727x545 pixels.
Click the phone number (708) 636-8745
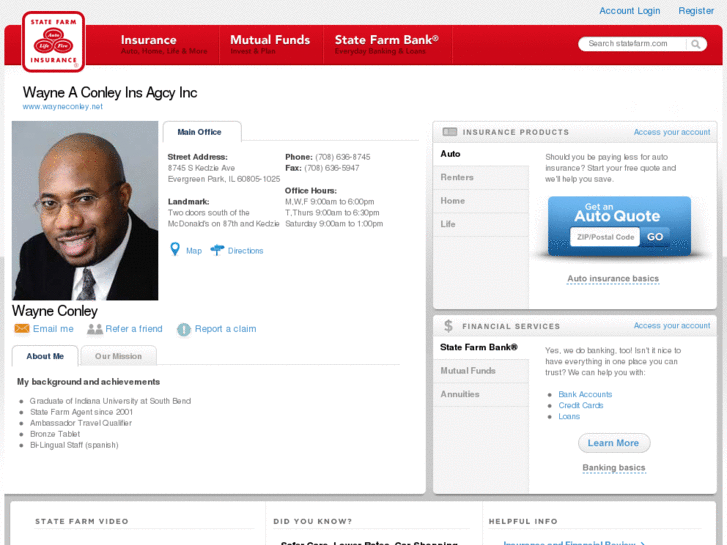pos(343,157)
